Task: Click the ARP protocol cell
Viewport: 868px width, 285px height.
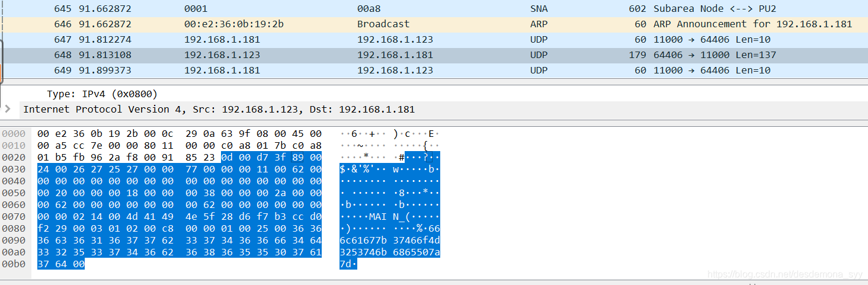Action: pos(539,24)
